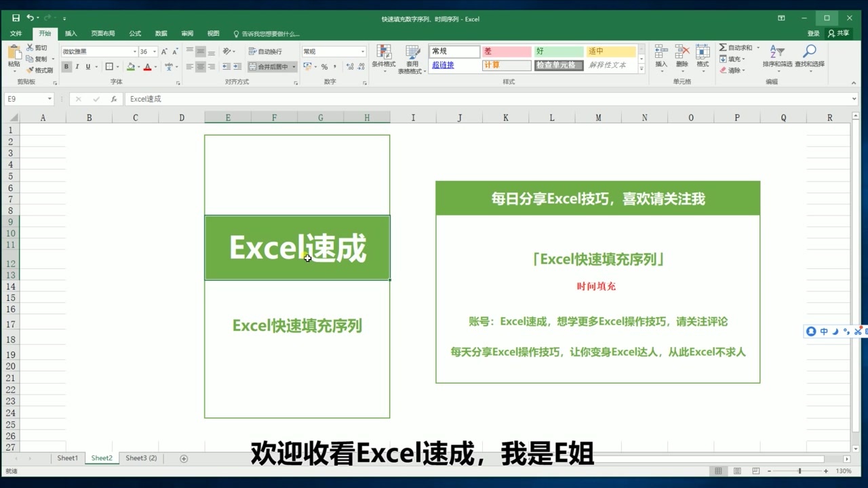The image size is (868, 488).
Task: Toggle Bold formatting
Action: 66,66
